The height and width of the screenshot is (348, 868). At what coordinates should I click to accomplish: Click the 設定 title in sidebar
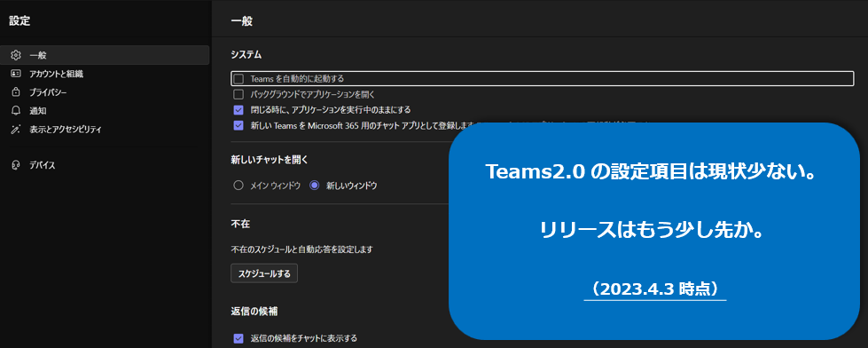20,21
